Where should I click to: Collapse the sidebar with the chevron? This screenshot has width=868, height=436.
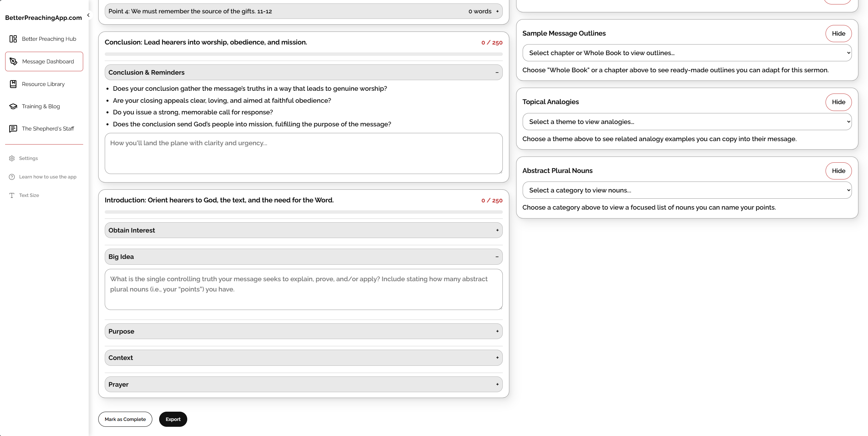(x=88, y=15)
